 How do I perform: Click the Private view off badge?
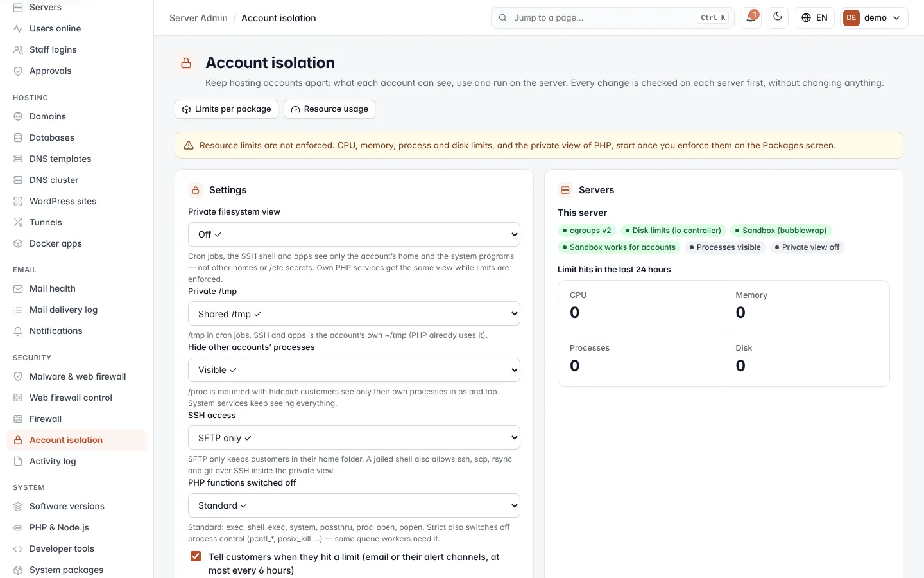pos(807,247)
